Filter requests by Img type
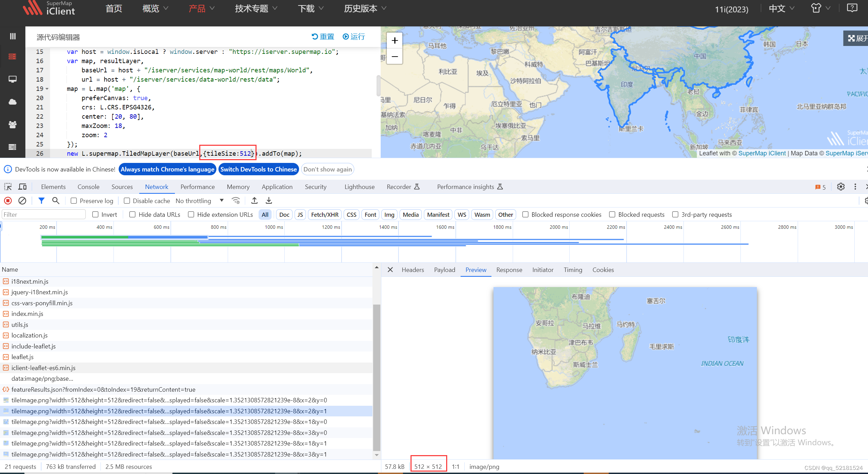 389,214
